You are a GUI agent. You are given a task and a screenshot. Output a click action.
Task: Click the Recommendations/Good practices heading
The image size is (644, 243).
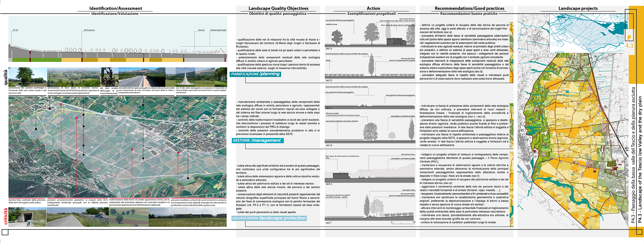pyautogui.click(x=470, y=8)
